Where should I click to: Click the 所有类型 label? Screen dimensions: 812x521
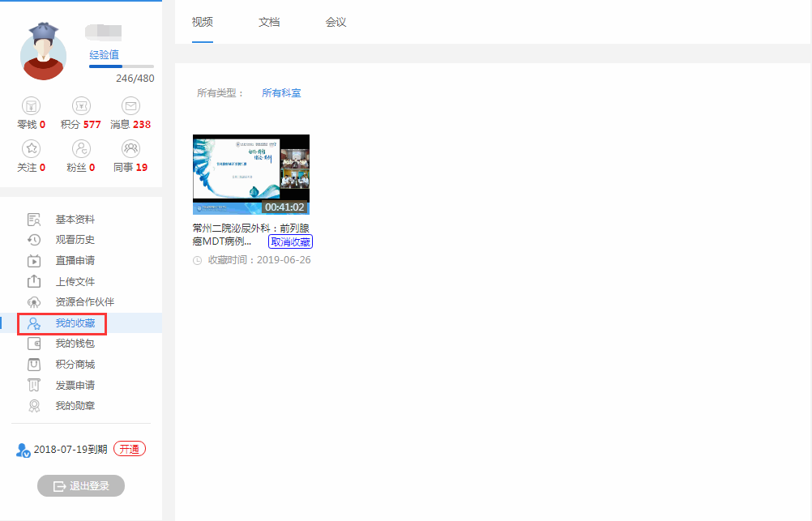[220, 93]
